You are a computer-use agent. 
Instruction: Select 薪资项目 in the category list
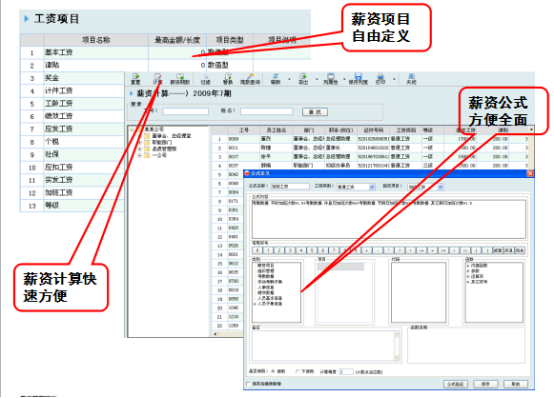266,265
